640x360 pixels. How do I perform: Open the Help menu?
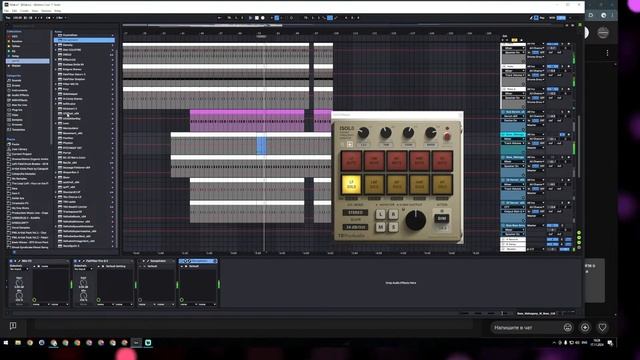pos(58,11)
